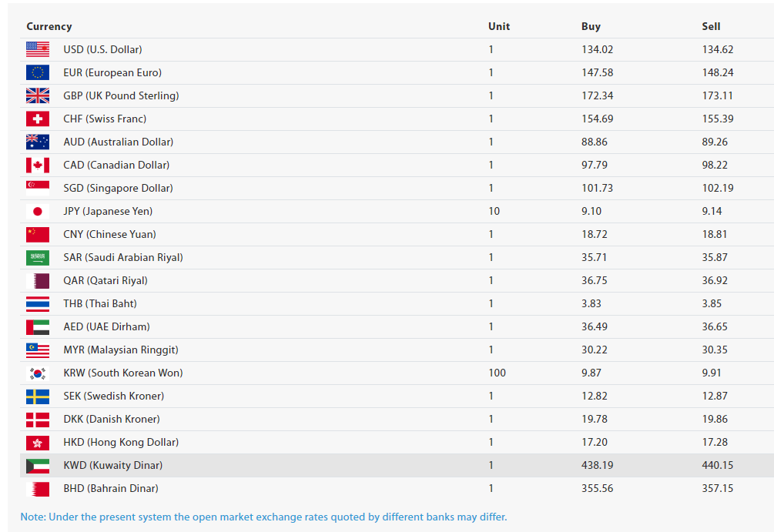
Task: Click the Sell column header
Action: [x=711, y=26]
